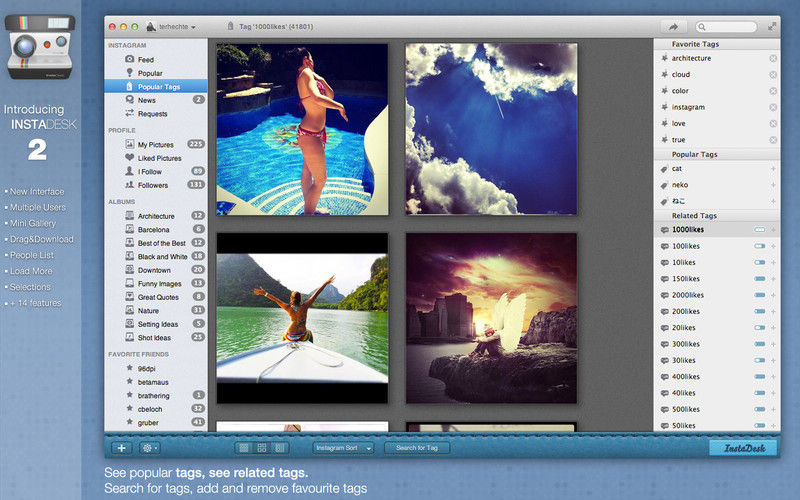
Task: Toggle the 10likes related tag switch
Action: [760, 262]
